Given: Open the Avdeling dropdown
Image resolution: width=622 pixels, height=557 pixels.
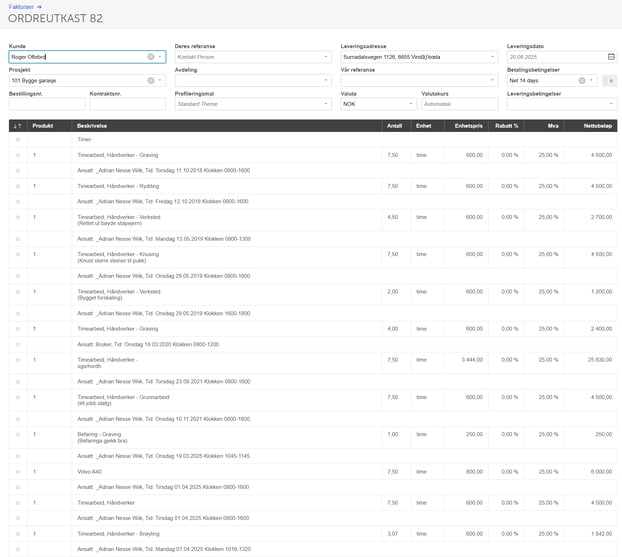Looking at the screenshot, I should coord(326,80).
